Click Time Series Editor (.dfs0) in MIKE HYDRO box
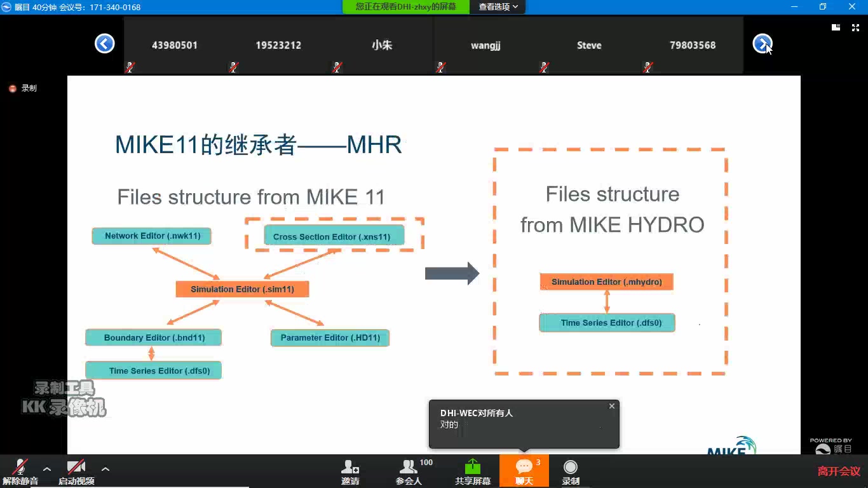The width and height of the screenshot is (868, 488). click(x=607, y=323)
